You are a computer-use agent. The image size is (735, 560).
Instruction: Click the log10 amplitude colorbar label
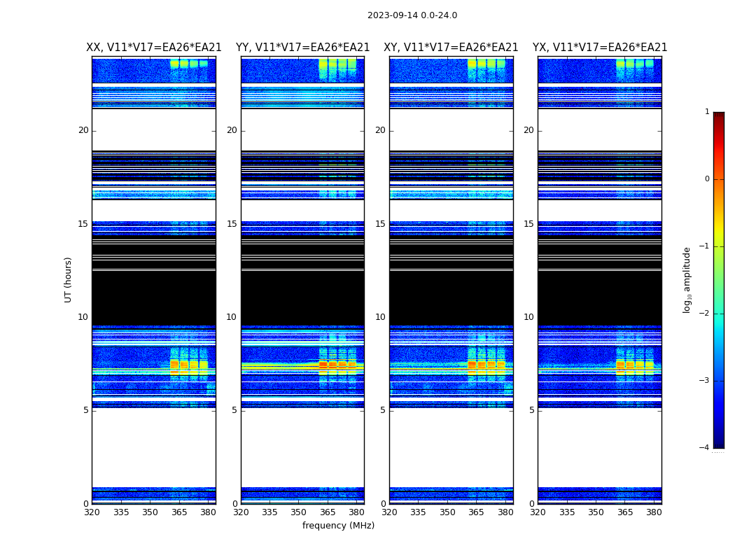coord(687,279)
